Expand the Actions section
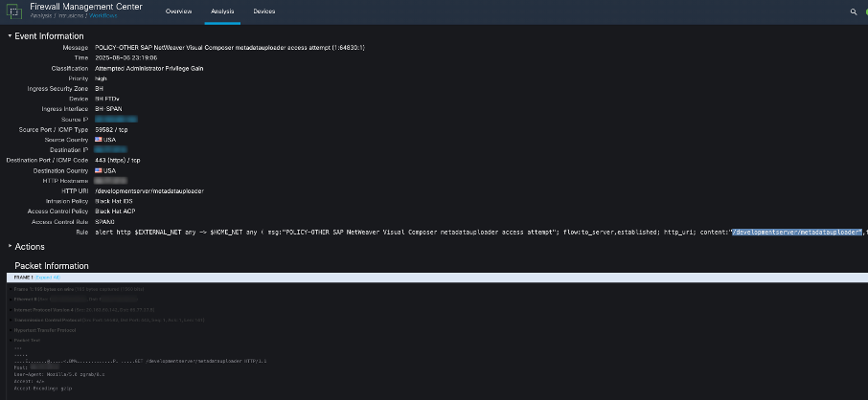Image resolution: width=868 pixels, height=400 pixels. [x=10, y=246]
